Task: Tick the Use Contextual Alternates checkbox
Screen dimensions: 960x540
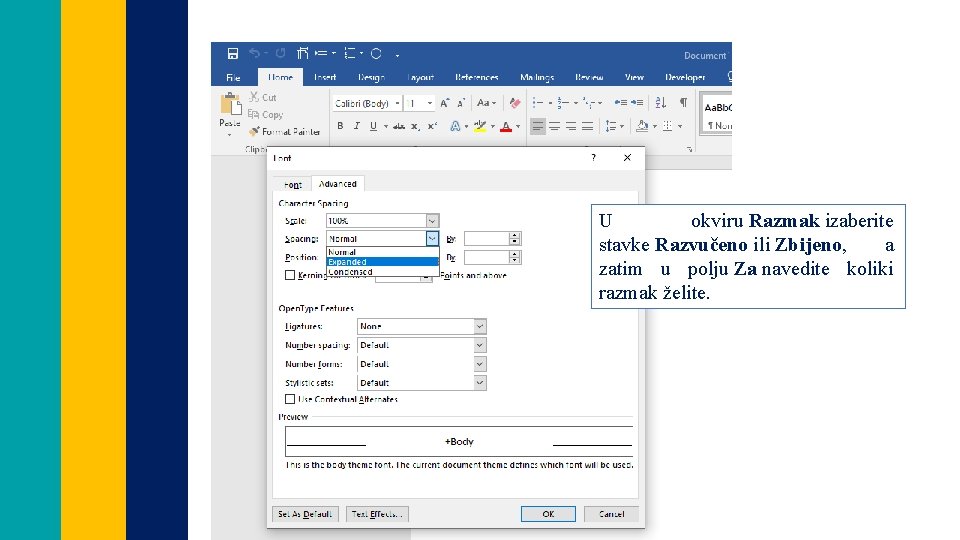Action: [290, 399]
